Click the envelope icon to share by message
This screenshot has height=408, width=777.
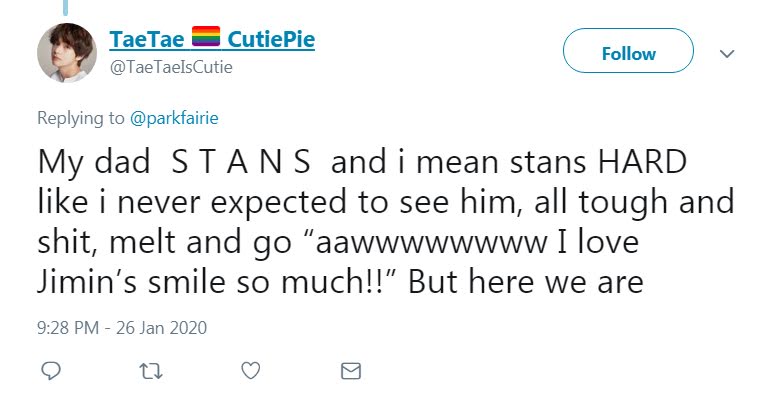click(x=350, y=371)
